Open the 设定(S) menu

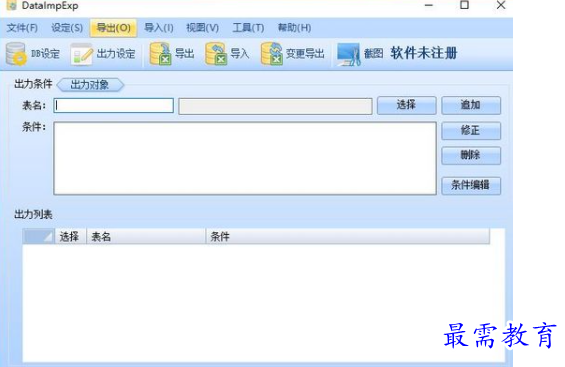coord(67,28)
